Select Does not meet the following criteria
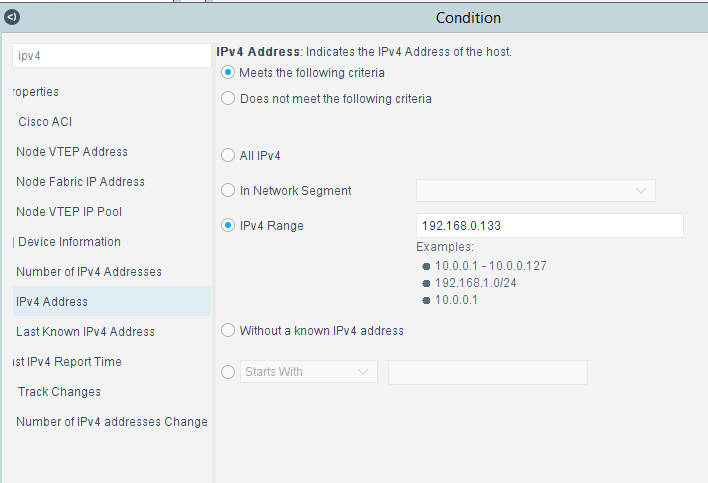Image resolution: width=708 pixels, height=483 pixels. (x=228, y=98)
